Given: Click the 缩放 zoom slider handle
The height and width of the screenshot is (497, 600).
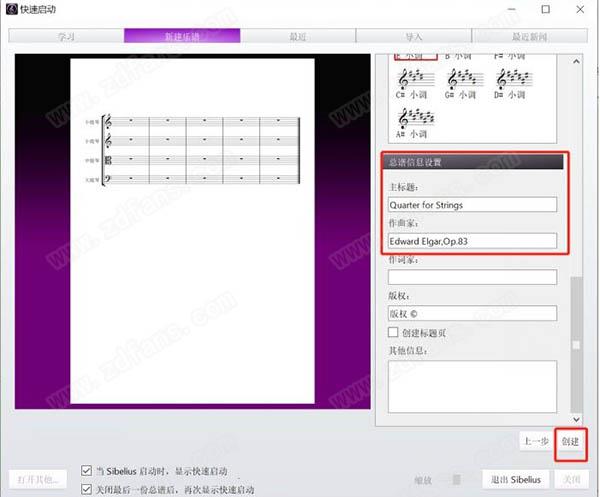Looking at the screenshot, I should tap(456, 479).
